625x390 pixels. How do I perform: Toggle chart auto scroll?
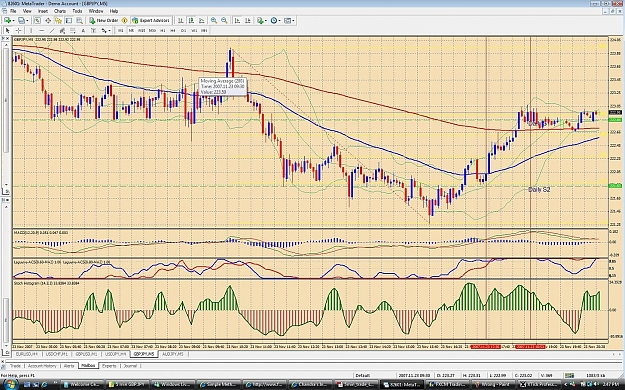coord(237,20)
